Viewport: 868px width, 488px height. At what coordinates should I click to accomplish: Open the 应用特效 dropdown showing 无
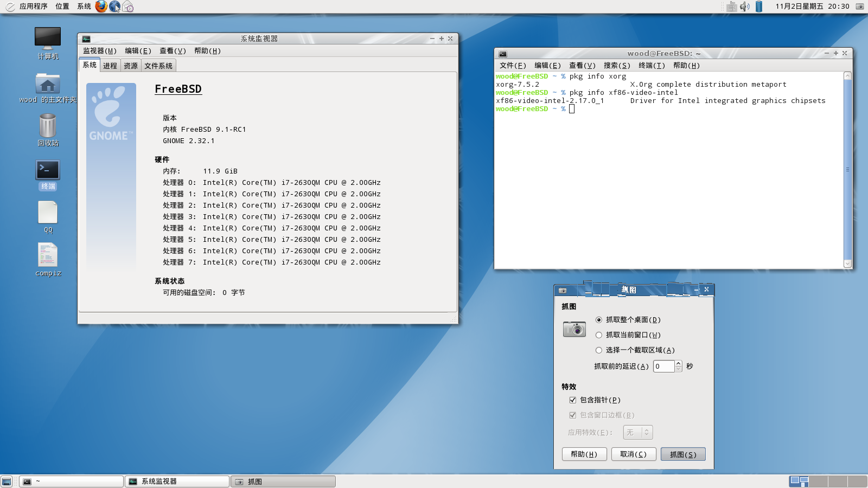(638, 432)
